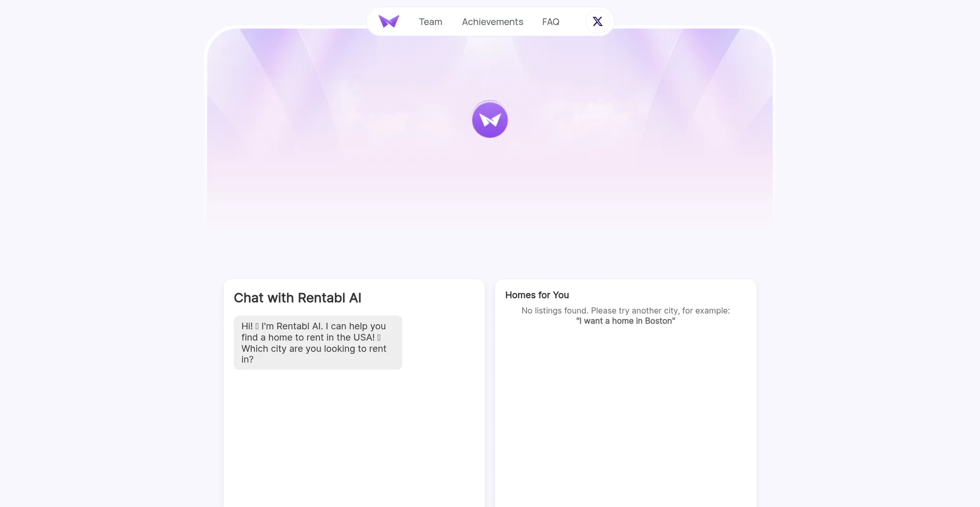The width and height of the screenshot is (980, 507).
Task: Click the Rentabl butterfly logo in navbar
Action: [388, 21]
